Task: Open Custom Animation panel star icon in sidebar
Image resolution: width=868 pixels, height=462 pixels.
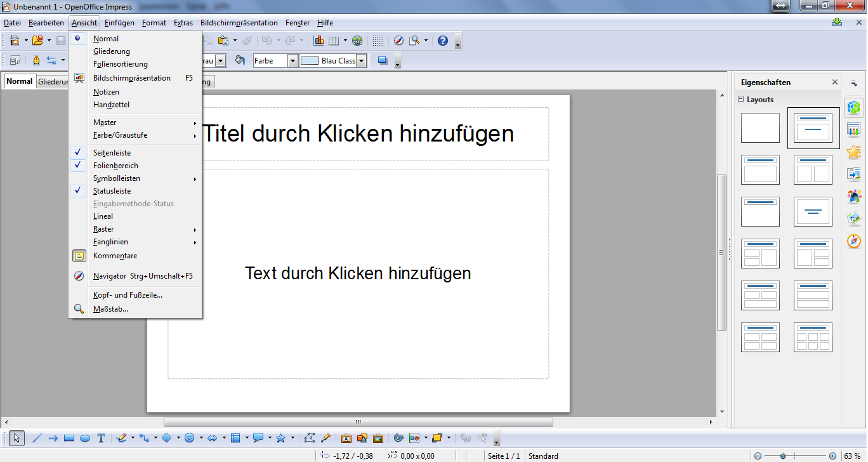Action: click(854, 152)
